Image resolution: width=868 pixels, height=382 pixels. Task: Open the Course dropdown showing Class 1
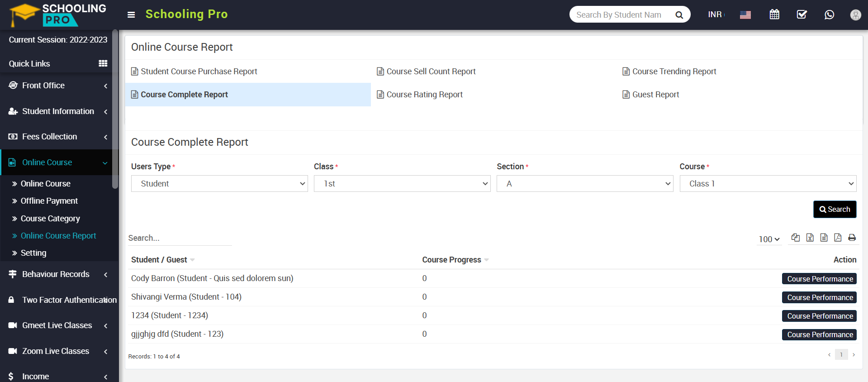click(768, 183)
